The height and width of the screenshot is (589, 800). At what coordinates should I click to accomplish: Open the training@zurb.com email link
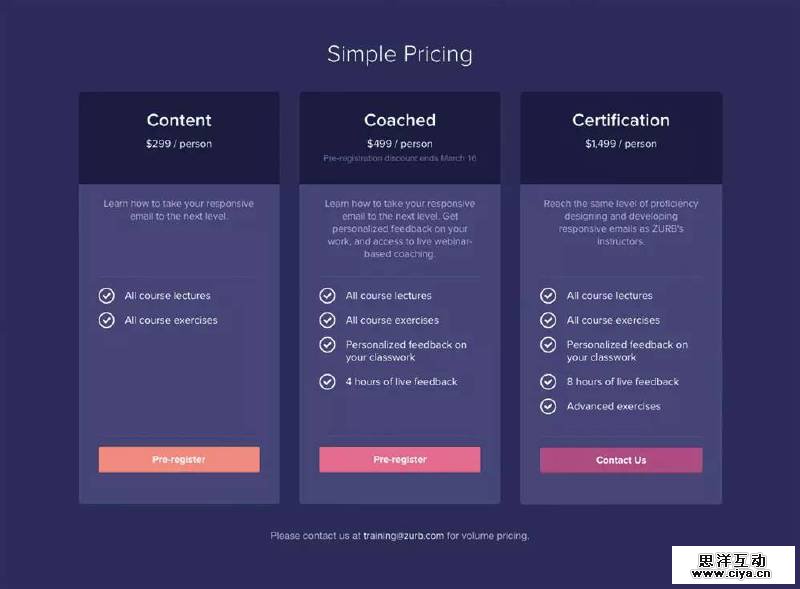tap(403, 536)
